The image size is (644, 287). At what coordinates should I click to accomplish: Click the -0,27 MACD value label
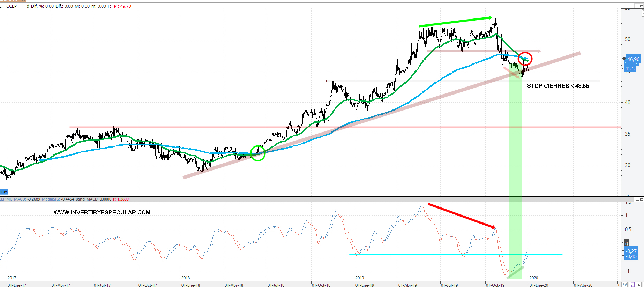pyautogui.click(x=631, y=251)
